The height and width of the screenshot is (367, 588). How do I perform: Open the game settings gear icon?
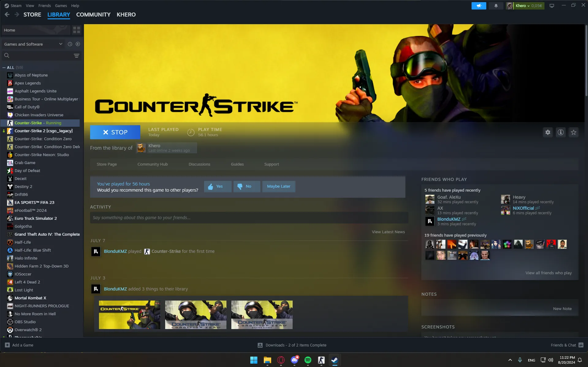(548, 132)
